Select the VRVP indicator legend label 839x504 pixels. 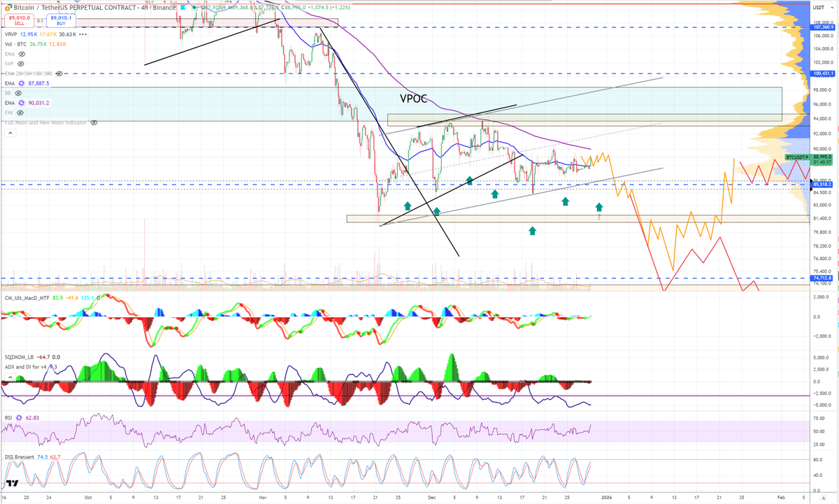pos(10,34)
